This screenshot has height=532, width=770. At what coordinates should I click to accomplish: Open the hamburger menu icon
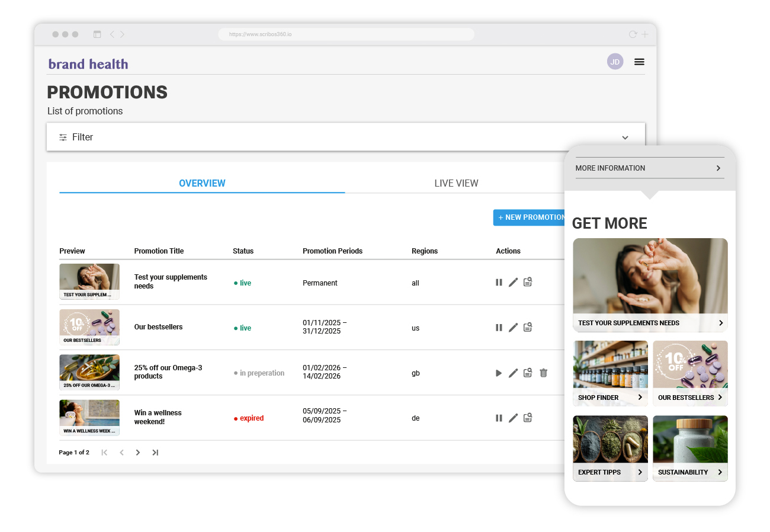(x=639, y=62)
